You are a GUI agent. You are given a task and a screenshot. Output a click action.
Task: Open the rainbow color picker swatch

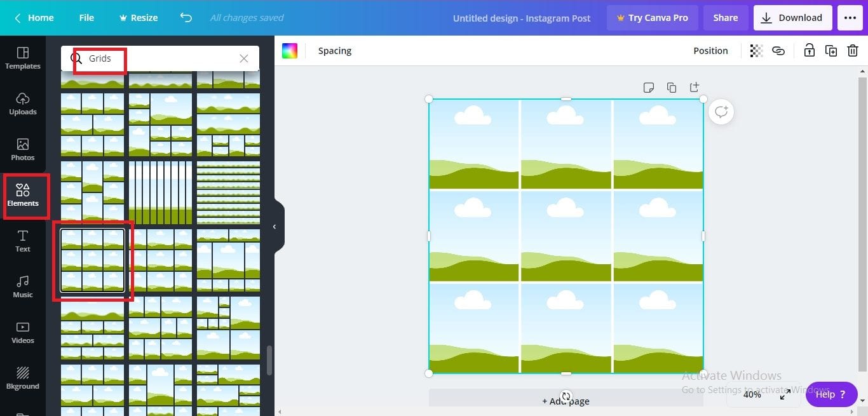click(290, 51)
